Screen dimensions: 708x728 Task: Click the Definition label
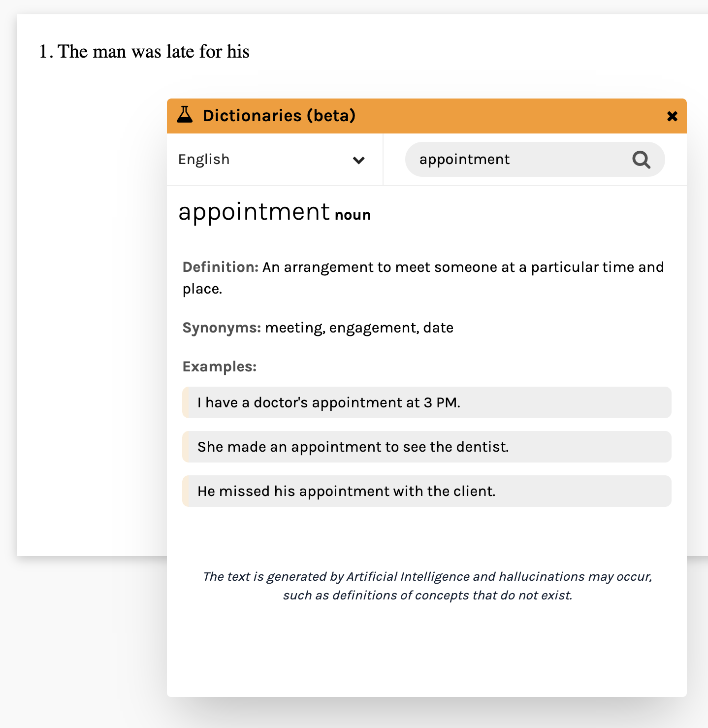click(x=221, y=267)
